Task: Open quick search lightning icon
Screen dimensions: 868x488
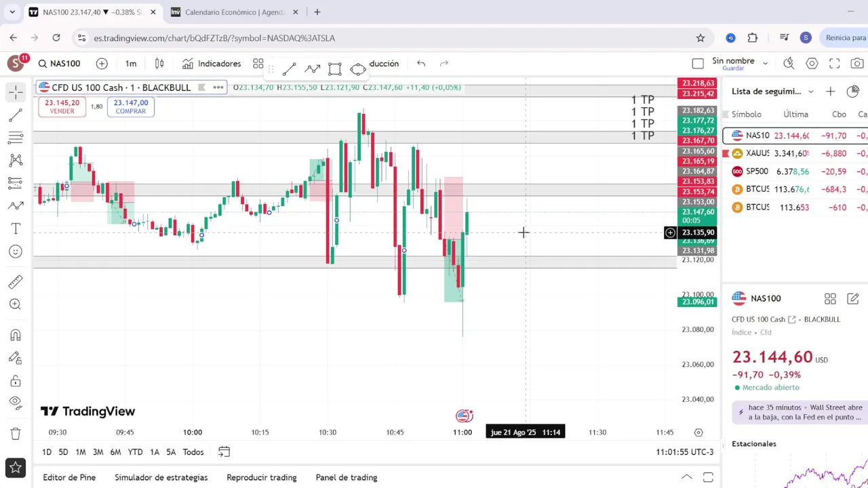Action: 789,64
